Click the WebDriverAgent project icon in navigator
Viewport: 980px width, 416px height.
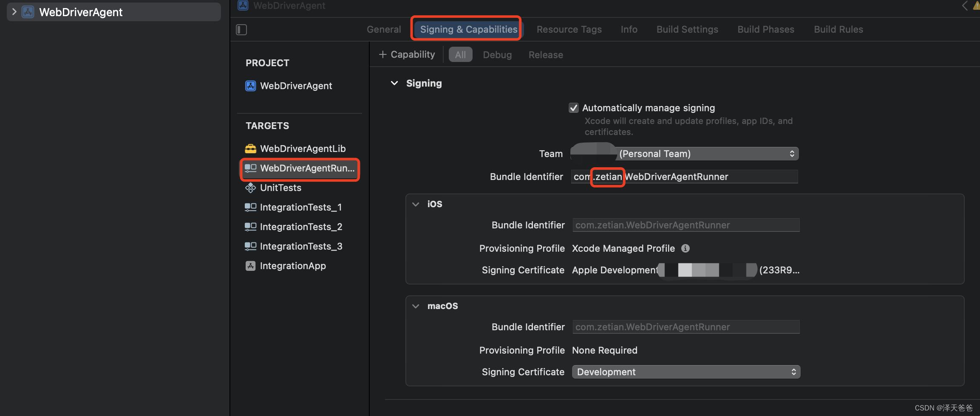pyautogui.click(x=28, y=12)
